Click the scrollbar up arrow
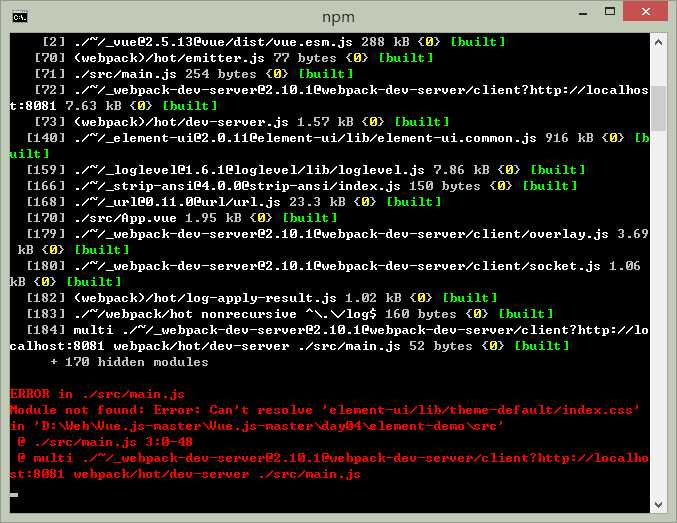The image size is (677, 523). [x=658, y=42]
